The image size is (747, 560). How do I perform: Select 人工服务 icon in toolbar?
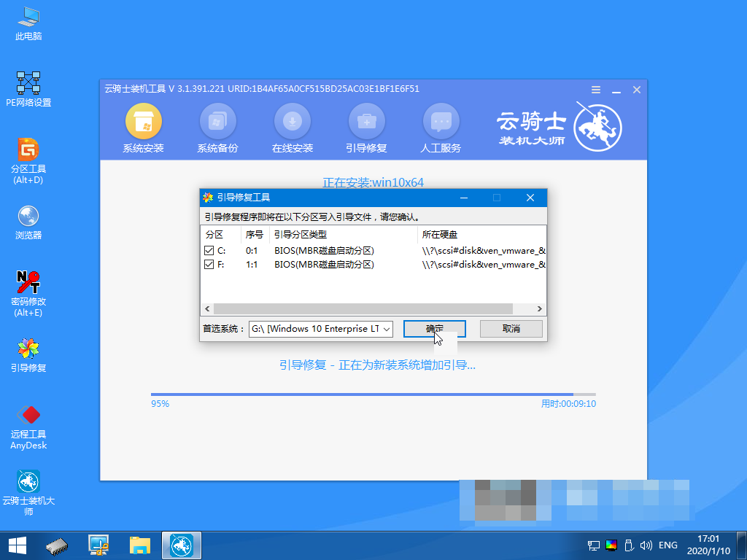click(441, 128)
